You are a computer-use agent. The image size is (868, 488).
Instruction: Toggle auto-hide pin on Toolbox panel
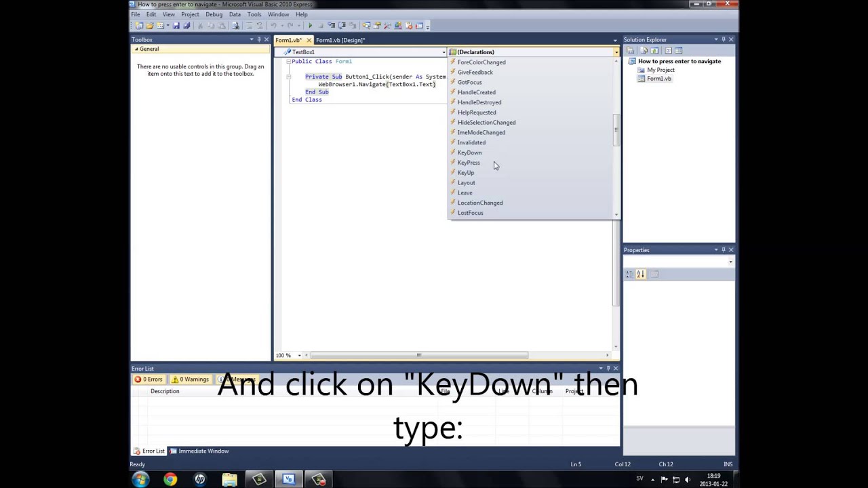pos(258,40)
